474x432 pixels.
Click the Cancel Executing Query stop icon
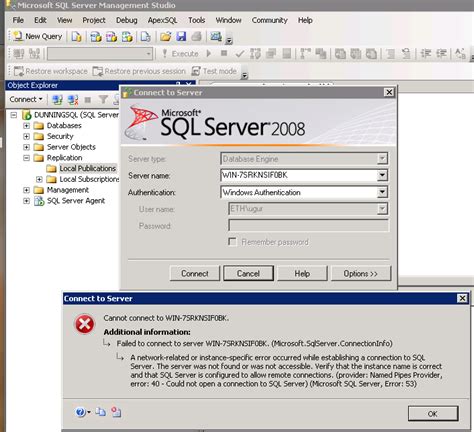(x=224, y=53)
